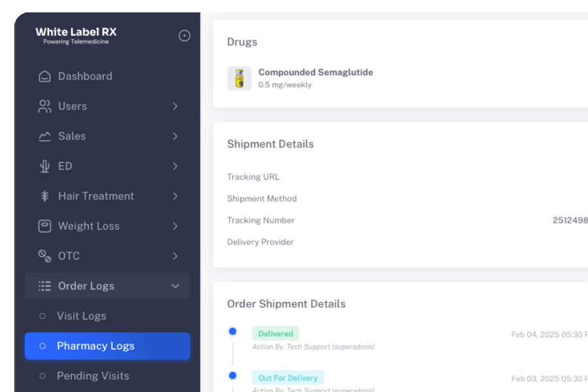Click the Delivery Provider label
Screen dimensions: 588x392
[260, 242]
